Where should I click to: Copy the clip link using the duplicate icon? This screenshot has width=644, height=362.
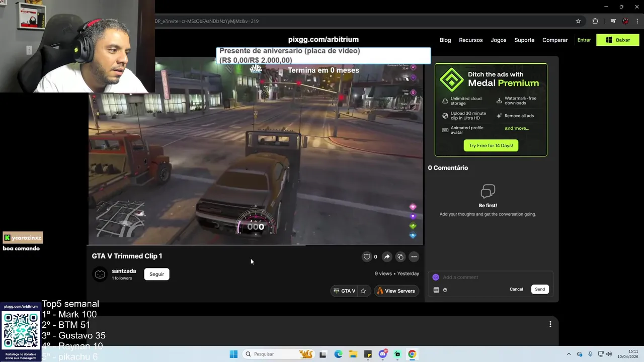coord(400,256)
